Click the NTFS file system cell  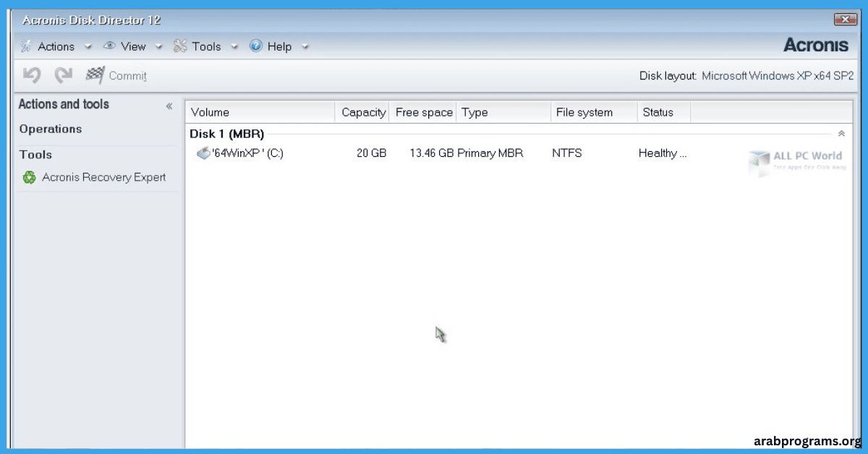(566, 153)
